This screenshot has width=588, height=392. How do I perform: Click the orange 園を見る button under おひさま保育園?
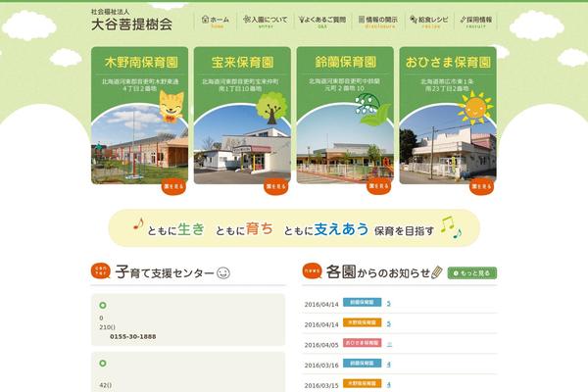tap(481, 186)
